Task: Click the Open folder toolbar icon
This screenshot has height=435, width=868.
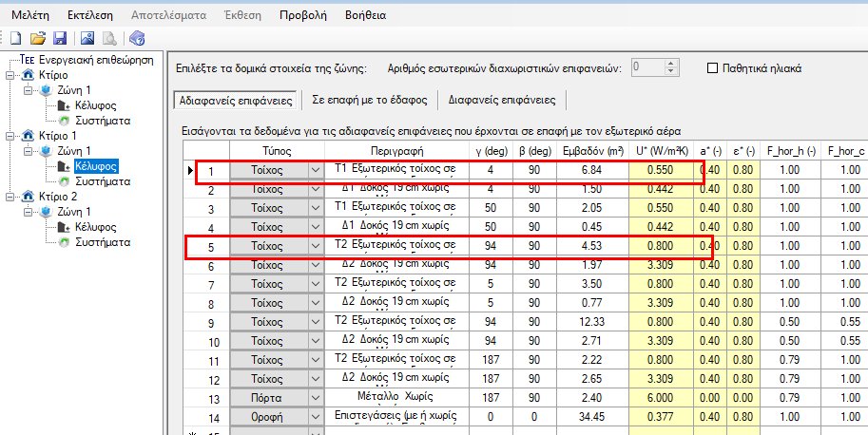Action: coord(38,38)
